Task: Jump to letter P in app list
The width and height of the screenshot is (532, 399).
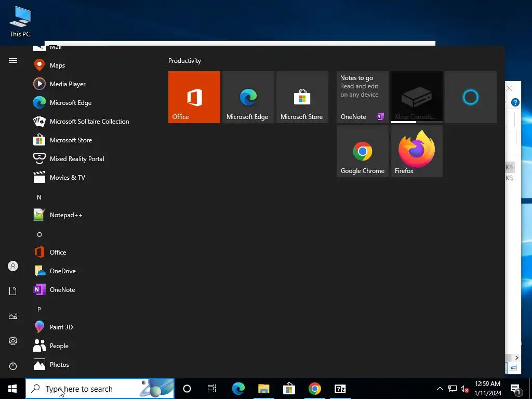Action: click(39, 309)
